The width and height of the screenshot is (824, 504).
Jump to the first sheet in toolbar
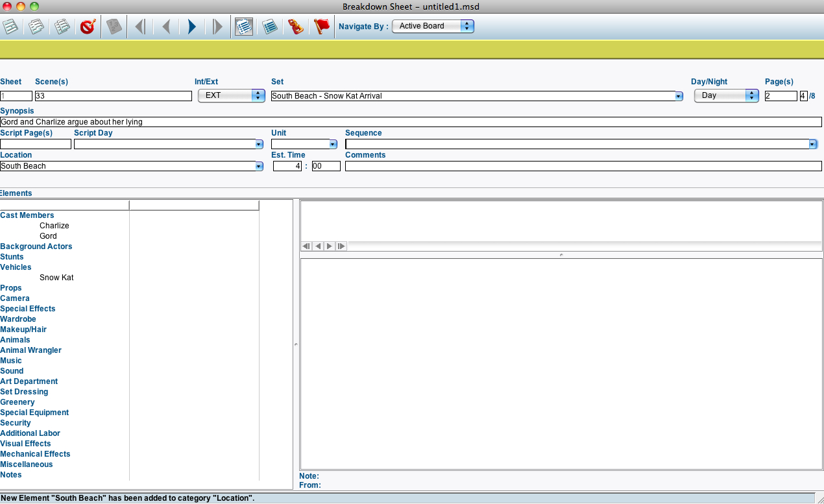(139, 27)
